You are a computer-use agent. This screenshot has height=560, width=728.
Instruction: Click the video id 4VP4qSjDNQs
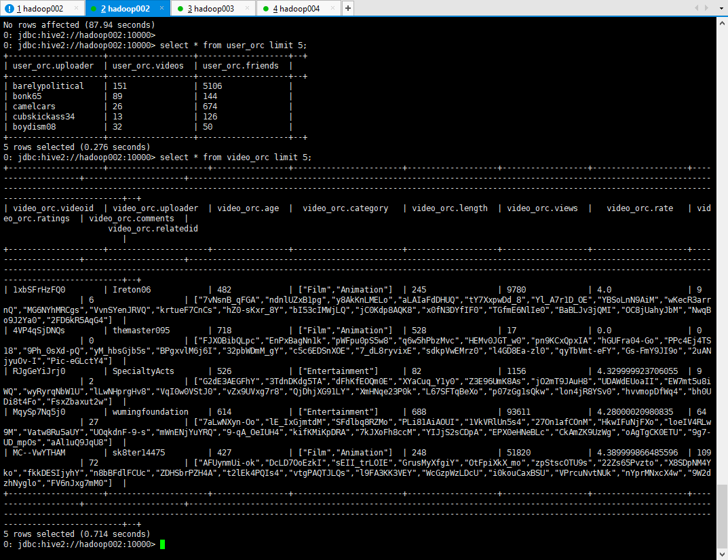(x=39, y=331)
